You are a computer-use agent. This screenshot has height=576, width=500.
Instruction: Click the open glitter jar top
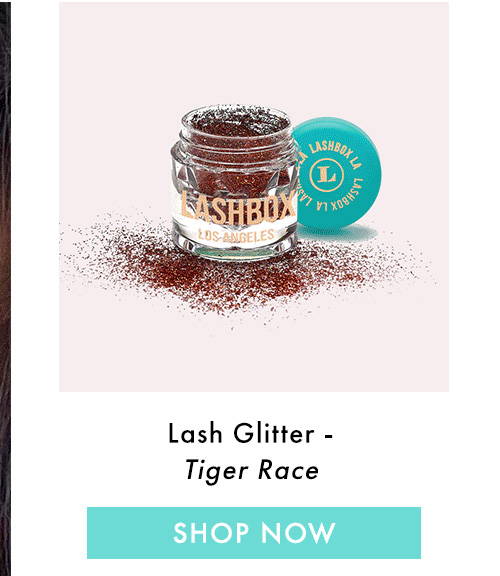click(x=236, y=120)
